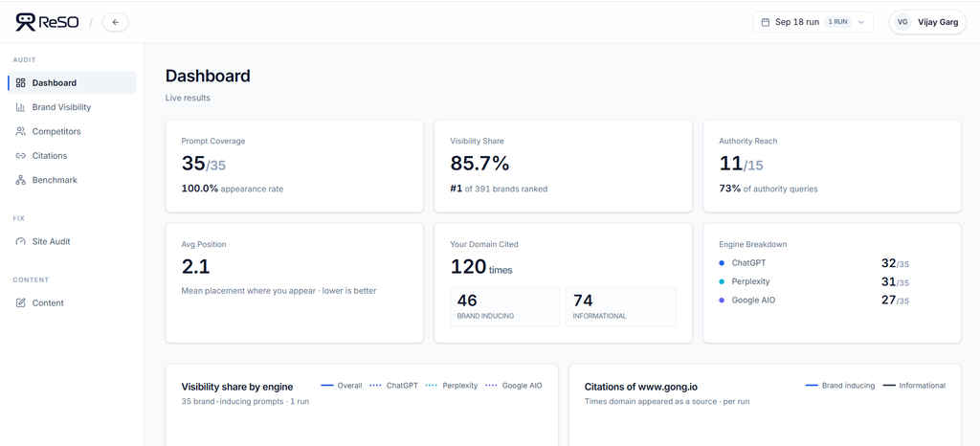Click the Avg Position value 2.1
Image resolution: width=980 pixels, height=446 pixels.
point(195,267)
